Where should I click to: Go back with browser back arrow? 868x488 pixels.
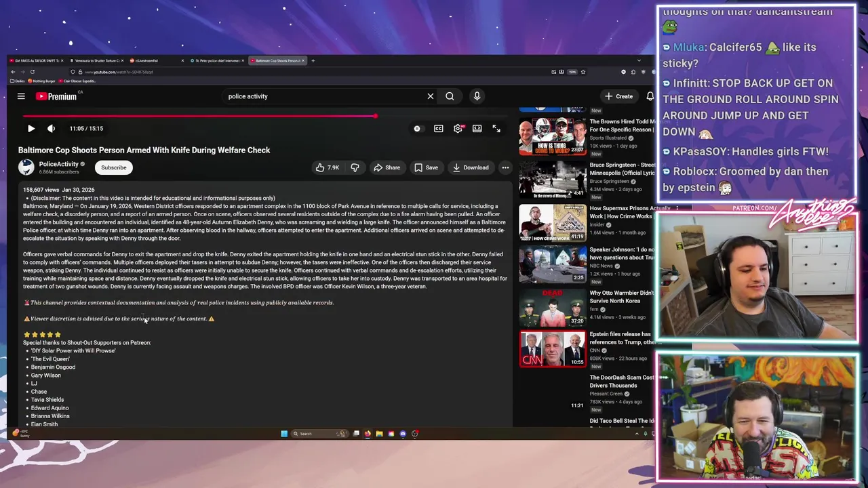pos(13,72)
